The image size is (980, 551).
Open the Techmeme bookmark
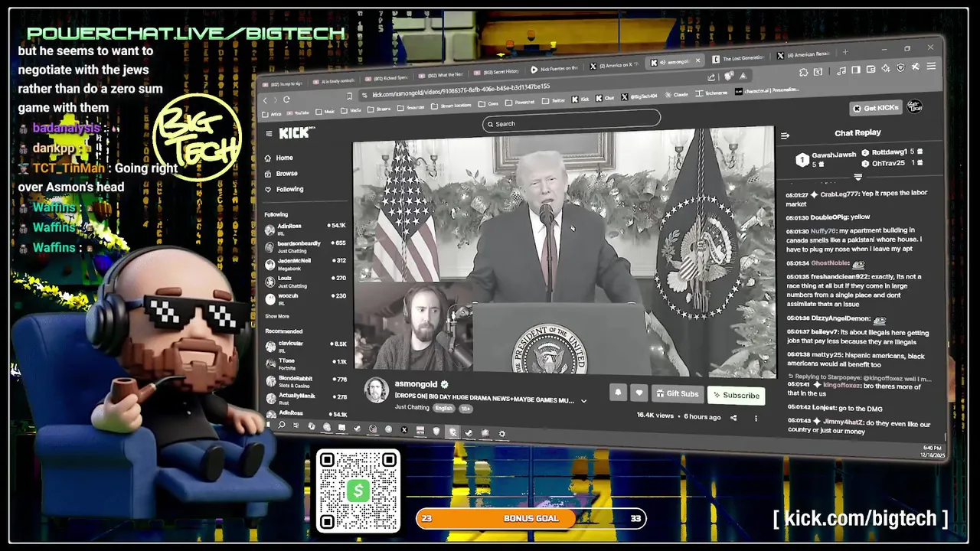coord(712,93)
